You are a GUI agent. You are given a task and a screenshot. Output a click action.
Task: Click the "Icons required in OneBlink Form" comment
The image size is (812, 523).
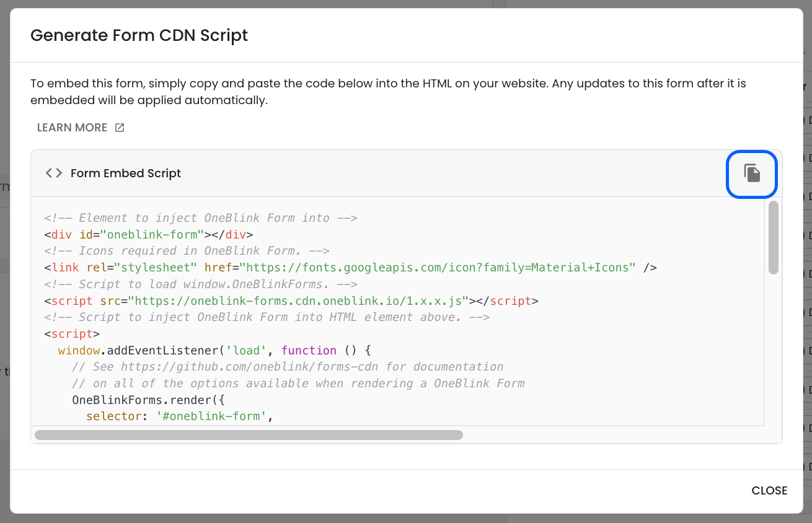[187, 251]
